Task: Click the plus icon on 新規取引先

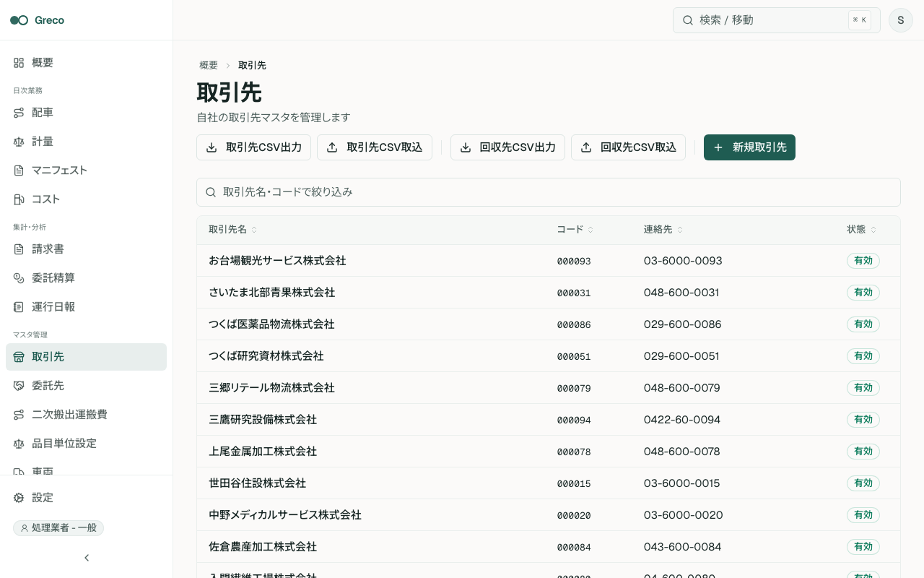Action: pyautogui.click(x=718, y=147)
